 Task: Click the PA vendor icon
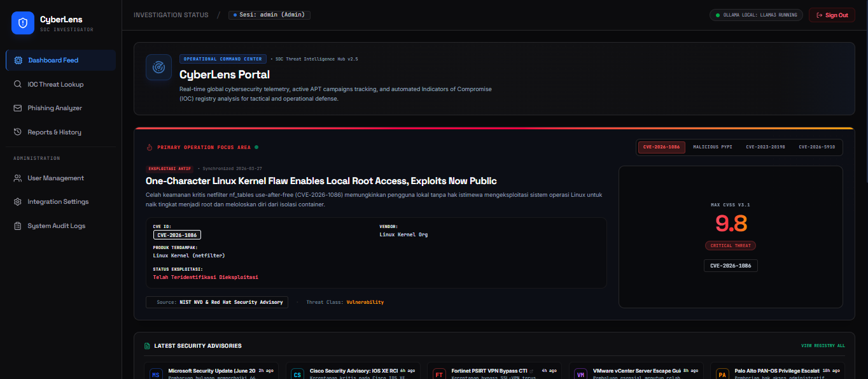click(x=722, y=375)
